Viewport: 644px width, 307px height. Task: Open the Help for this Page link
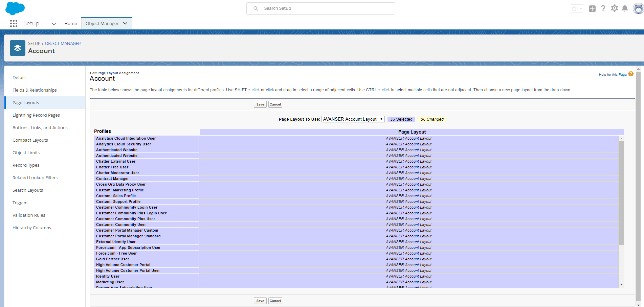613,75
